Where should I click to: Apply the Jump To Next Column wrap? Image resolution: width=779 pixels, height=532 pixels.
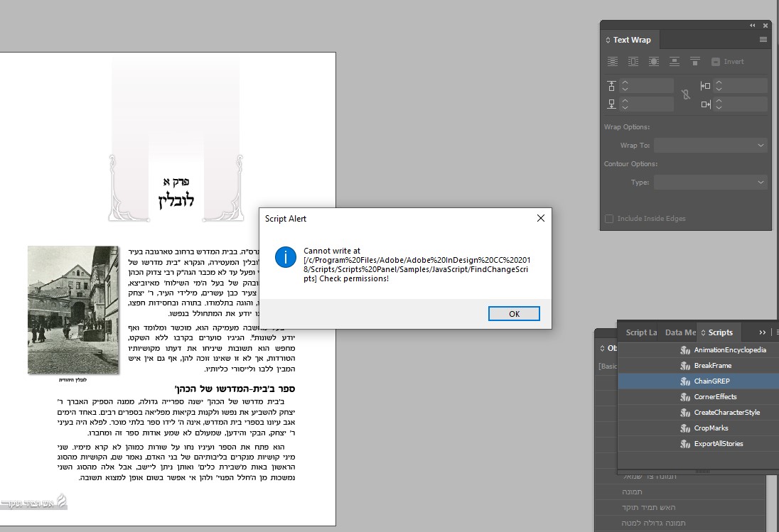tap(696, 61)
